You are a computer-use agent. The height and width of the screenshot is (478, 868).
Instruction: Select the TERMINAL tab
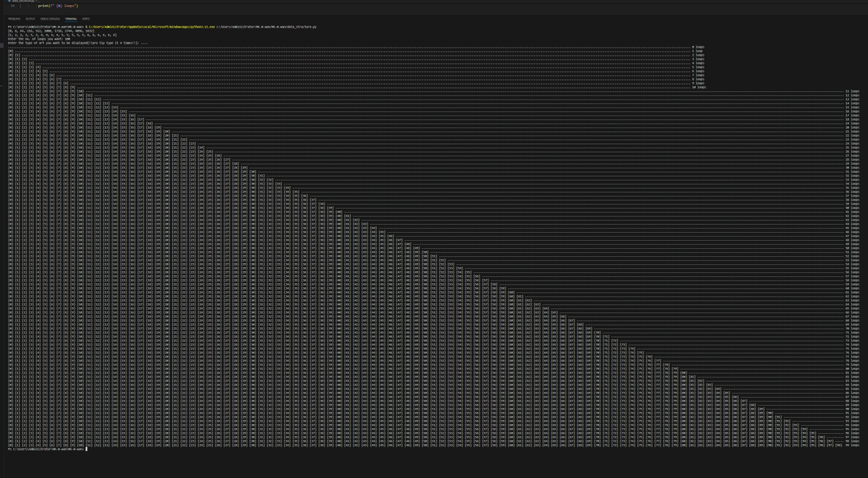pyautogui.click(x=71, y=19)
